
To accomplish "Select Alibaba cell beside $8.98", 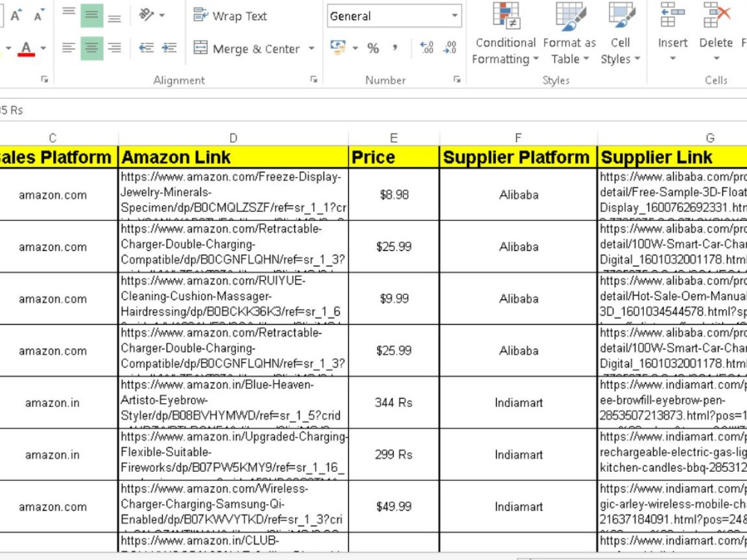I will point(518,195).
